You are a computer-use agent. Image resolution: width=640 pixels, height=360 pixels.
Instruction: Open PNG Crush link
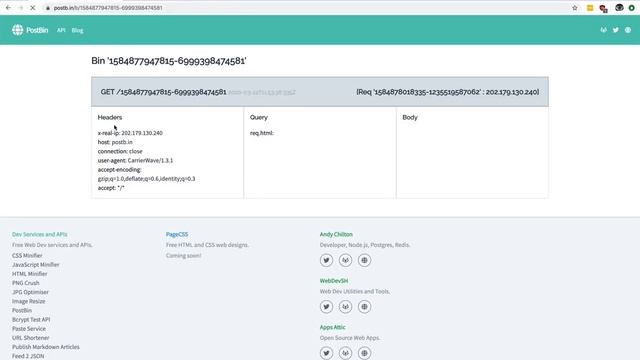[26, 283]
